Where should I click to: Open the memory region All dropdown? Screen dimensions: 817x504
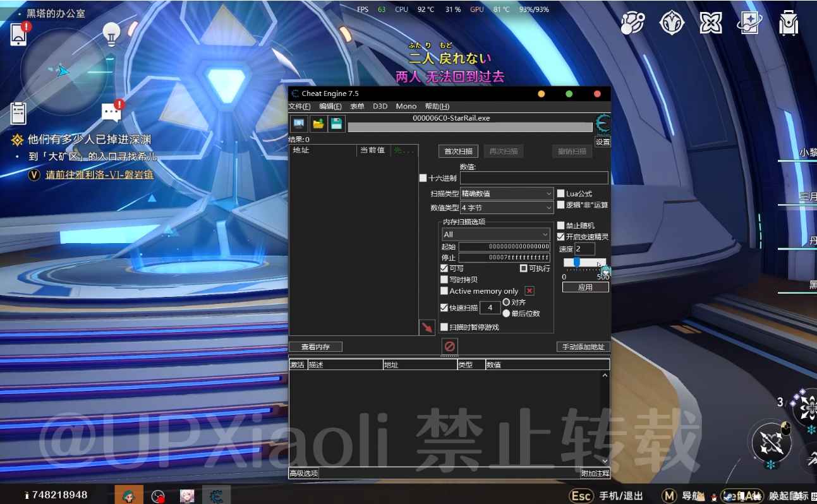coord(496,234)
